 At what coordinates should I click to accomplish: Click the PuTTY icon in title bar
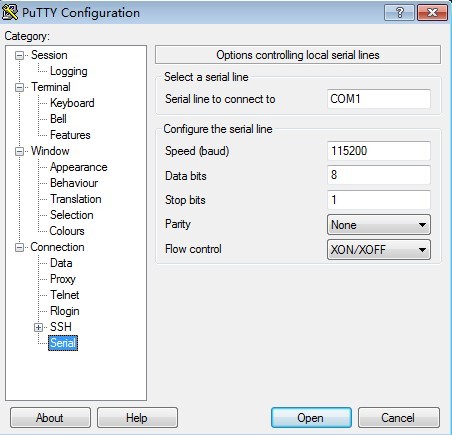click(x=10, y=12)
